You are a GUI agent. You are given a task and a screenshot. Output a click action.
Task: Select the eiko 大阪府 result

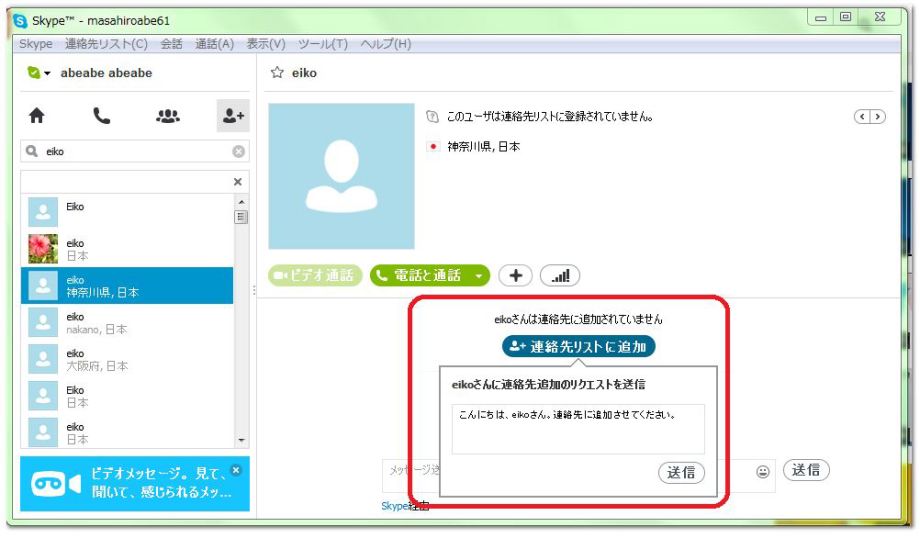pyautogui.click(x=127, y=359)
